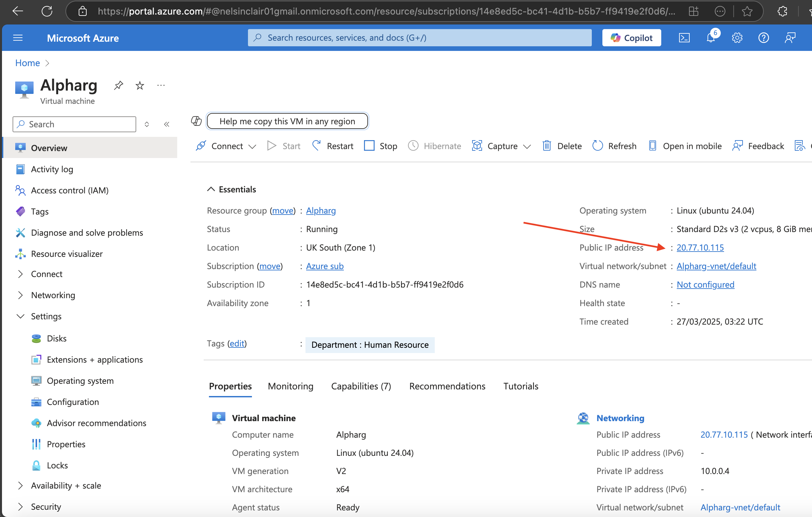This screenshot has width=812, height=517.
Task: Open the Azure sub subscription link
Action: [325, 266]
